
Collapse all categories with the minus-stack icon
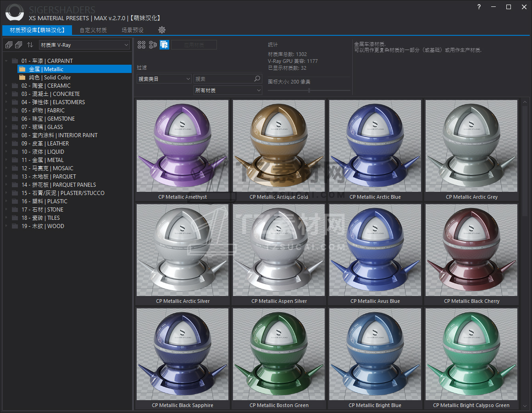tap(19, 45)
